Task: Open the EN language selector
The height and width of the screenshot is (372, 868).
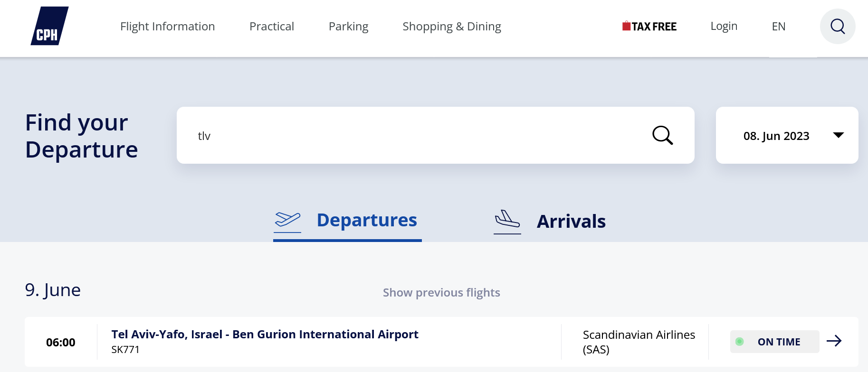Action: point(778,27)
